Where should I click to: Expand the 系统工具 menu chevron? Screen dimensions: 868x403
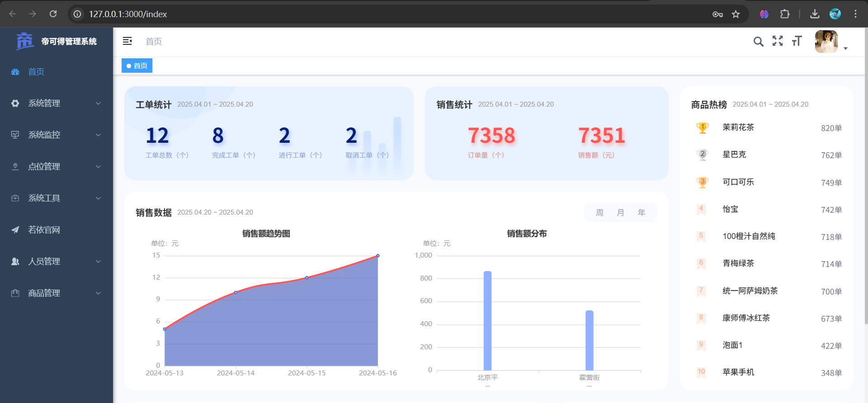[x=98, y=198]
